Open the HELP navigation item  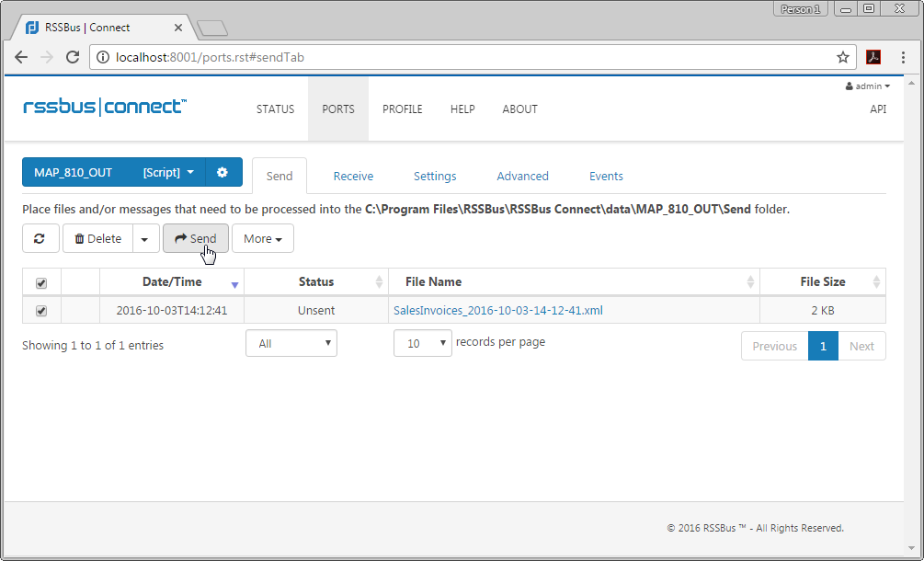click(x=462, y=109)
